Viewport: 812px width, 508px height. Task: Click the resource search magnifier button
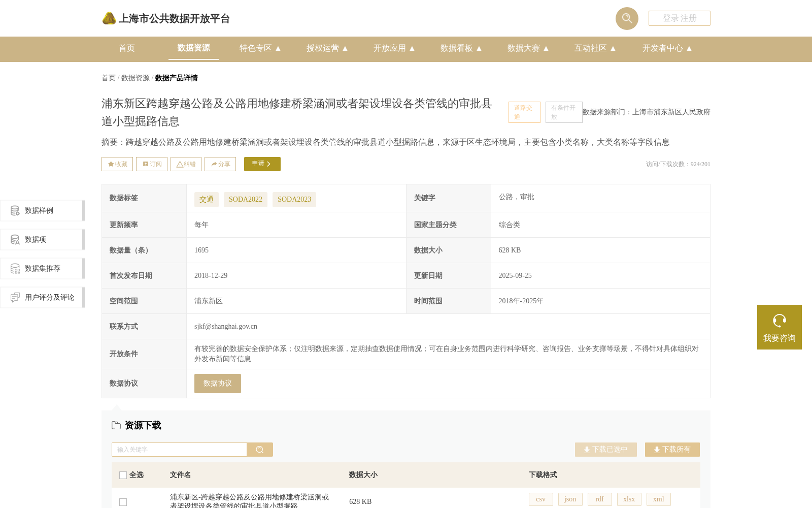coord(260,450)
